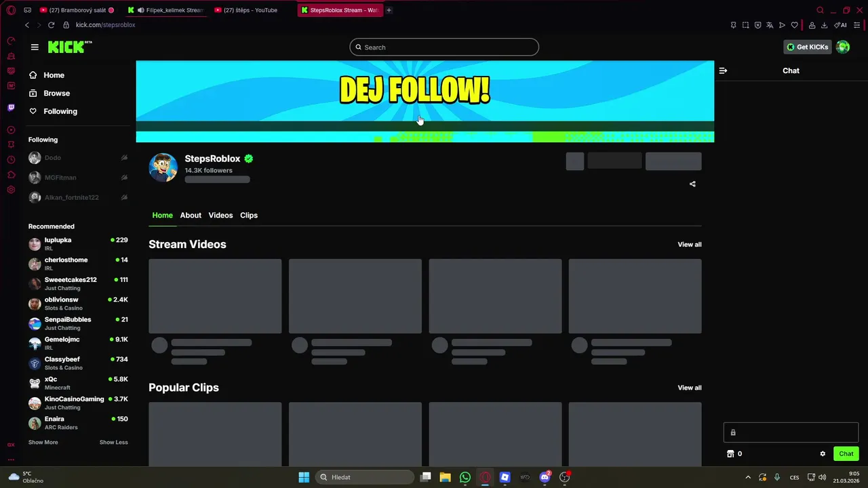868x488 pixels.
Task: Click into the Kick Search field
Action: 444,47
